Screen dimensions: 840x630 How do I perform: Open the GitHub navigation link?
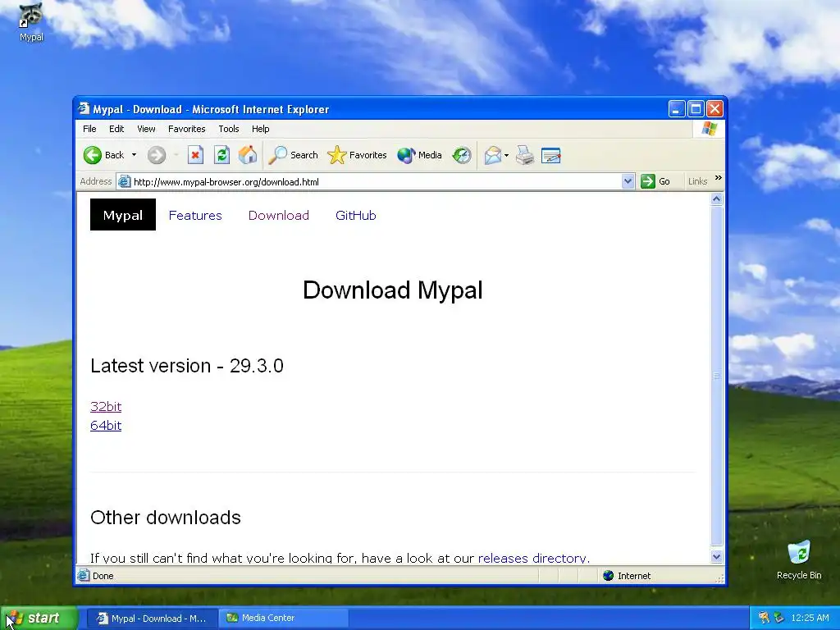[x=356, y=216]
